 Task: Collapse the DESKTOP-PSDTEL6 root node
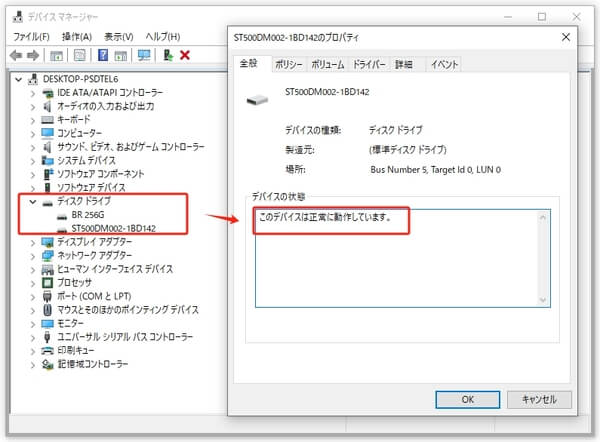pyautogui.click(x=18, y=77)
